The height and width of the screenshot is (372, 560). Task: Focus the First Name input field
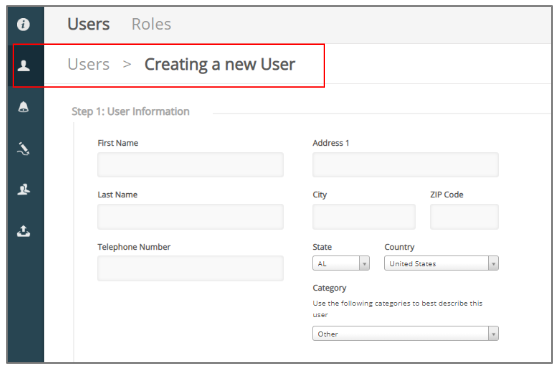[190, 165]
